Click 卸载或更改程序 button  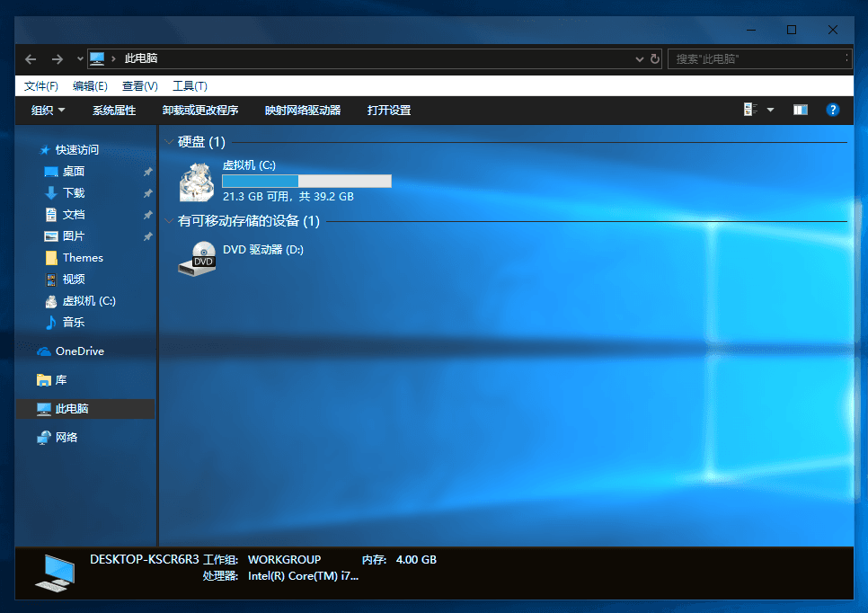[199, 111]
